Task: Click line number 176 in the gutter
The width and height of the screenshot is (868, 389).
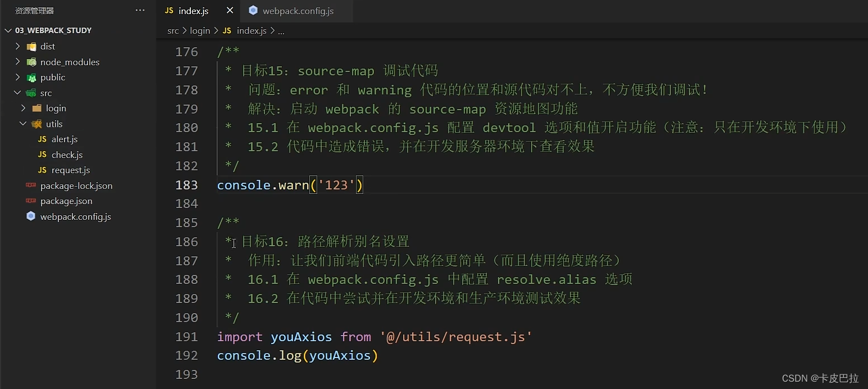Action: pos(186,52)
